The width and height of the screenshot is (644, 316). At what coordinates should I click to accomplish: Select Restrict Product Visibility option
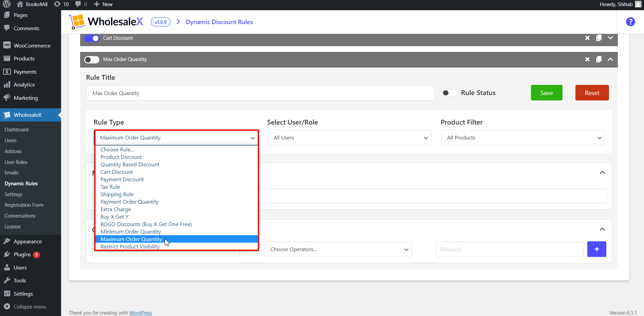[x=177, y=247]
